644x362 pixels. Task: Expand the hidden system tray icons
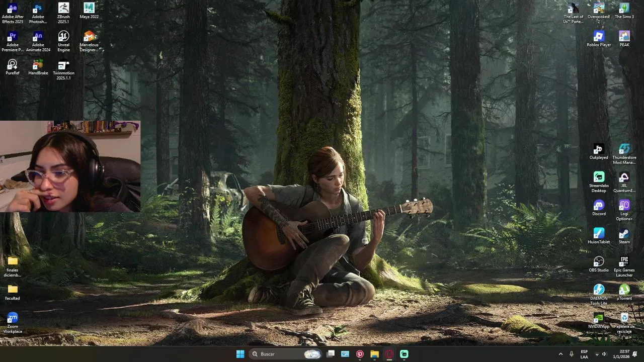[560, 354]
